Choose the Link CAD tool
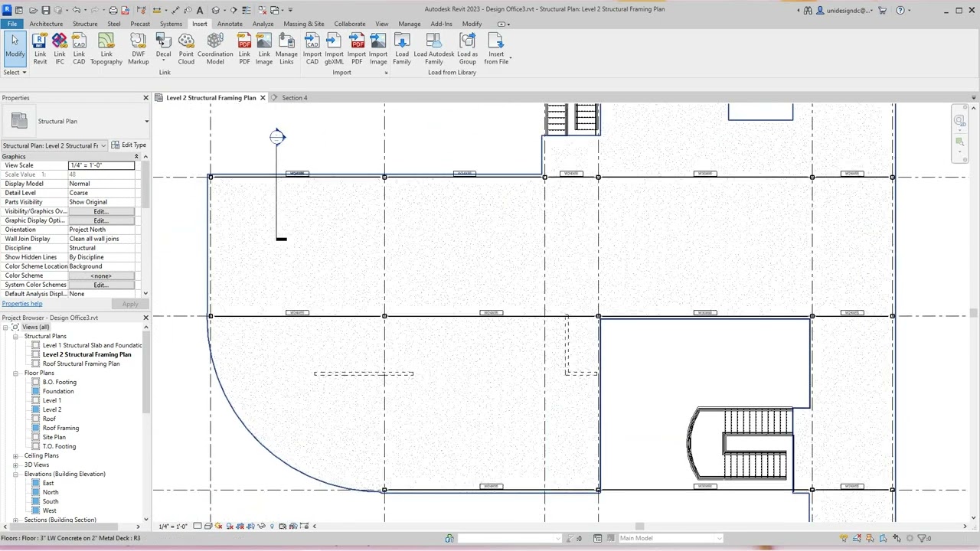This screenshot has width=980, height=551. [79, 48]
